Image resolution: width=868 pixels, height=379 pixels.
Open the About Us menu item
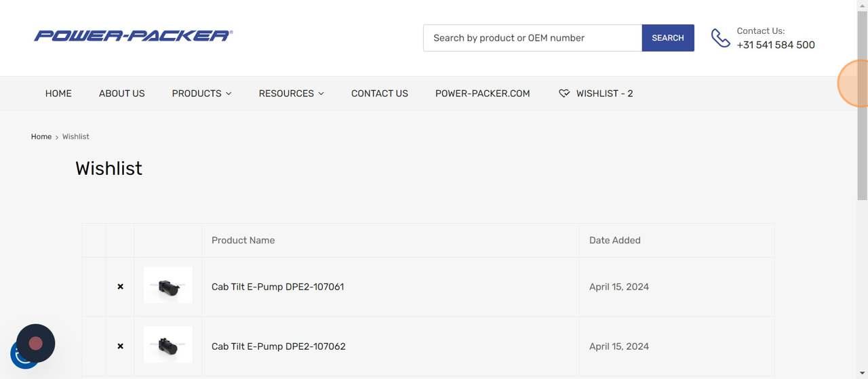(122, 94)
